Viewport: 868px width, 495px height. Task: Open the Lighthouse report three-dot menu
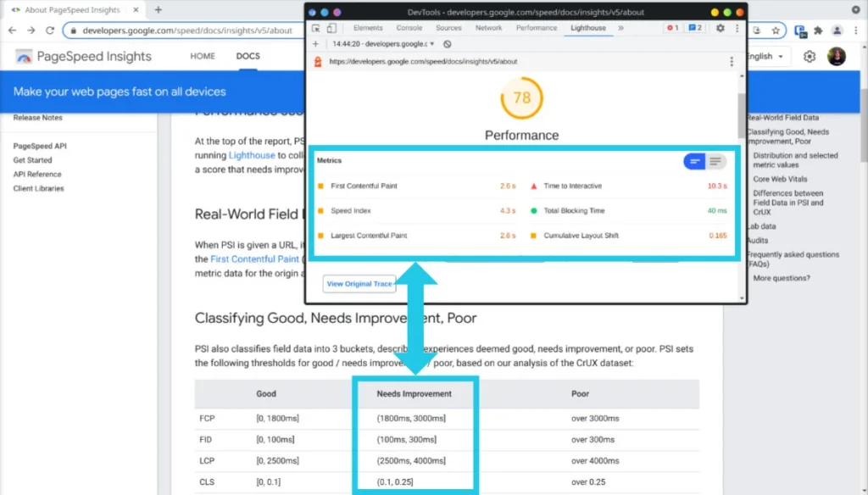point(732,62)
